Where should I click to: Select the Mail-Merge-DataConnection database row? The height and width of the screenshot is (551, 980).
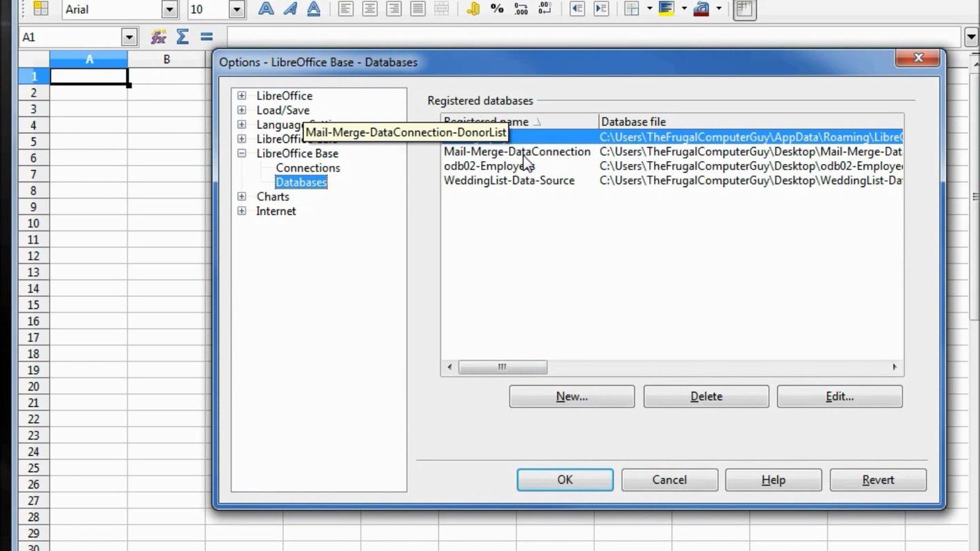tap(672, 152)
